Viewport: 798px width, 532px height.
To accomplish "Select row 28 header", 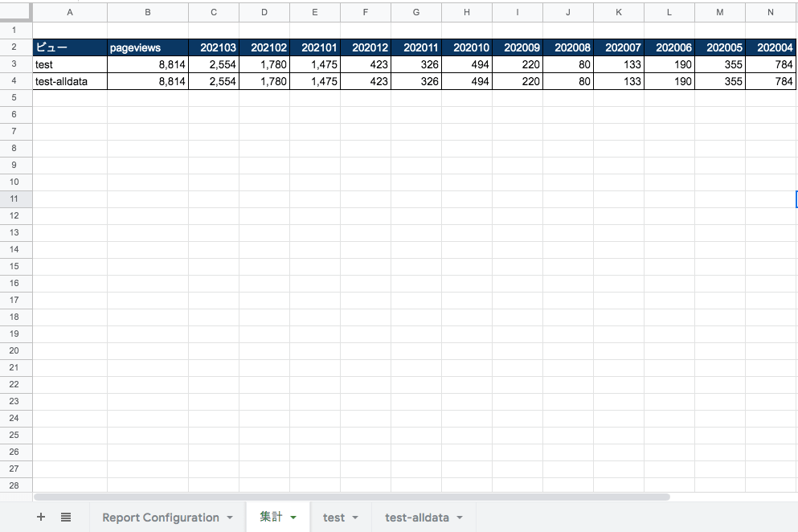I will click(16, 485).
